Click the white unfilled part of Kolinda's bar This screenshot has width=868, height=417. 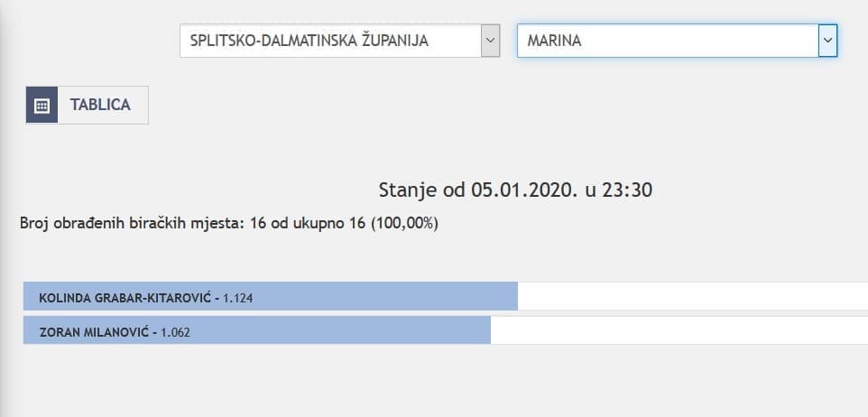point(686,296)
